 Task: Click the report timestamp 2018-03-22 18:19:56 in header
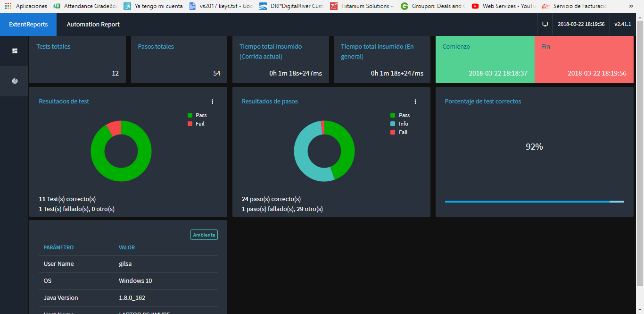click(x=581, y=24)
